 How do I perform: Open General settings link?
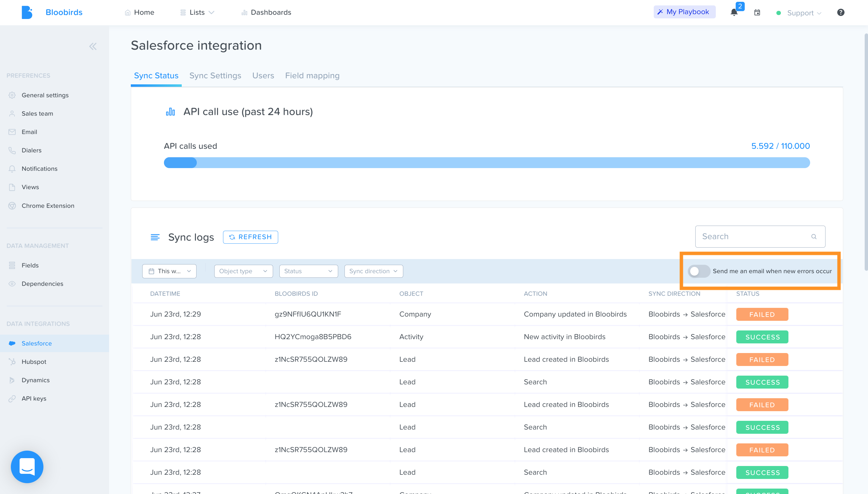tap(45, 95)
